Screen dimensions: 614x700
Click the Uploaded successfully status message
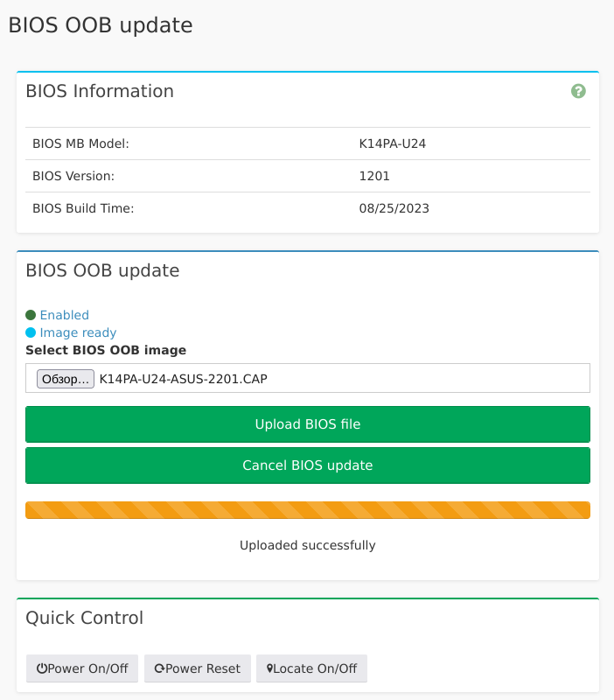308,545
